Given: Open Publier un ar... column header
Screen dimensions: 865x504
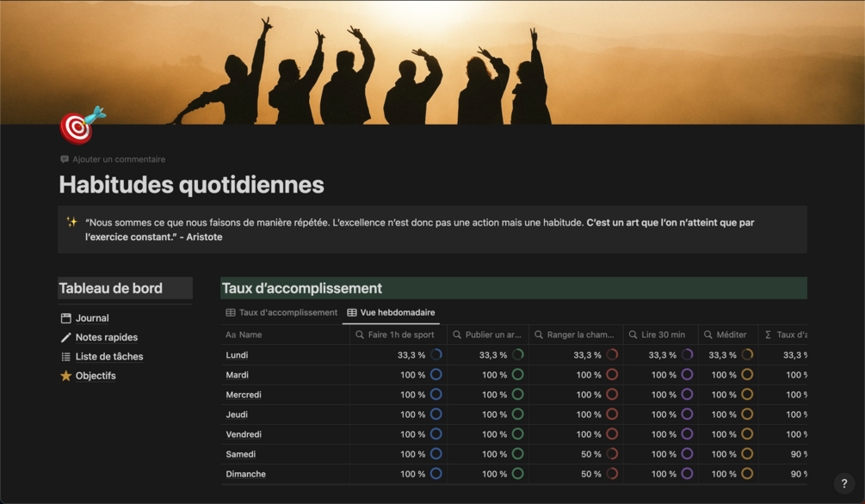Looking at the screenshot, I should click(x=488, y=335).
